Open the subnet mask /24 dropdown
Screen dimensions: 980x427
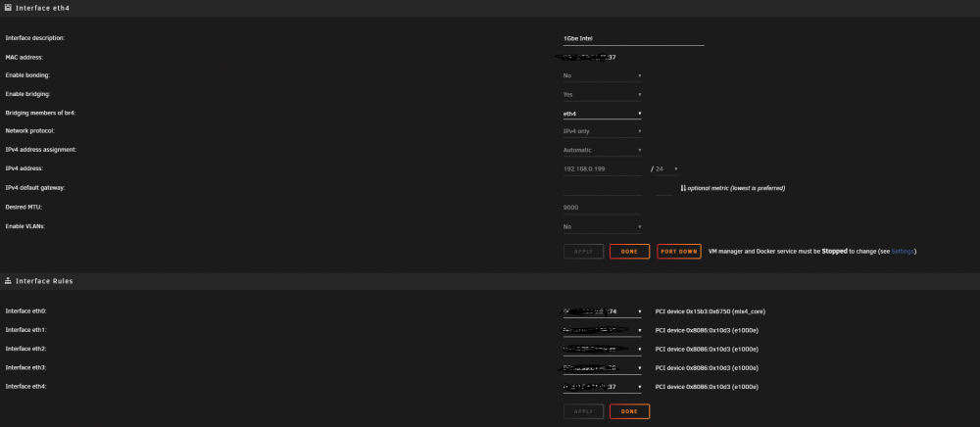point(666,169)
